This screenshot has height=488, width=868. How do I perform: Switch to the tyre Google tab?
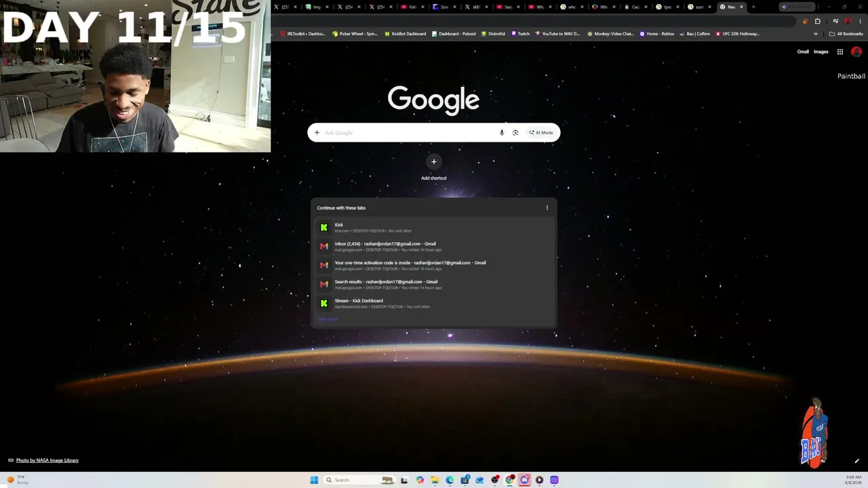click(667, 7)
